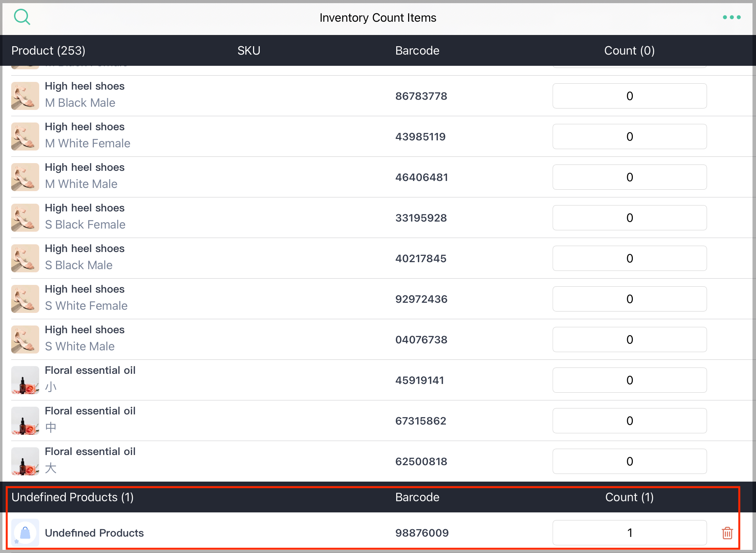Image resolution: width=756 pixels, height=553 pixels.
Task: Open the image of Floral essential oil 大
Action: coord(25,461)
